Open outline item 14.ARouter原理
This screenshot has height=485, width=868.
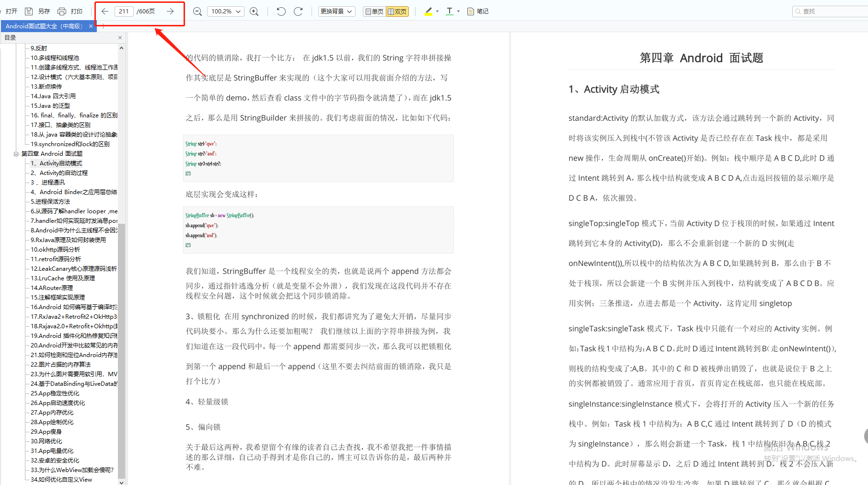[x=52, y=288]
